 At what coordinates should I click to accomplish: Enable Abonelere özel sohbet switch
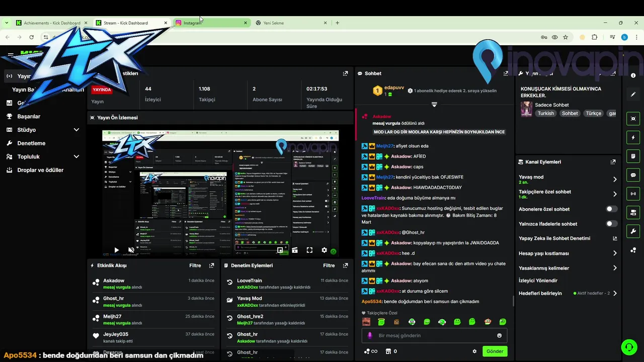[611, 209]
